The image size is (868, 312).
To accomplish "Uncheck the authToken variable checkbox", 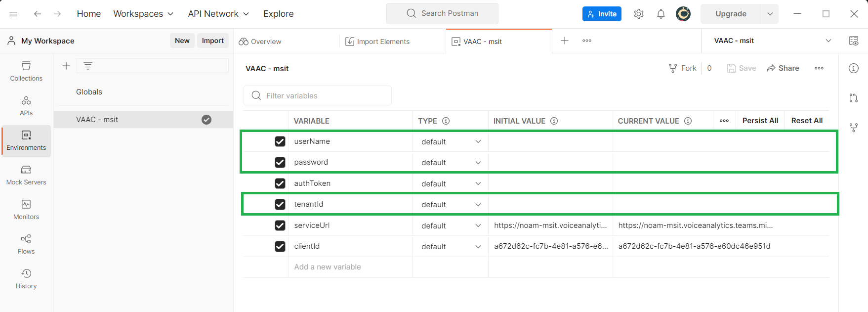I will point(280,183).
